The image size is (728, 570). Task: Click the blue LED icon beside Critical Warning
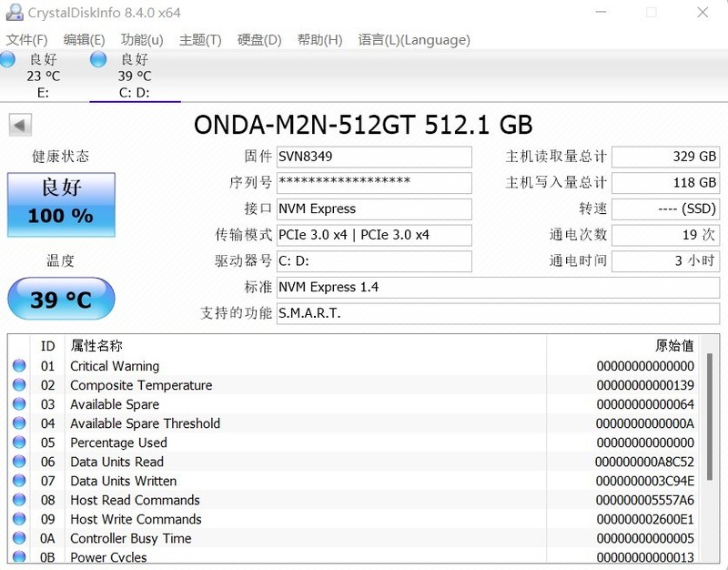19,366
